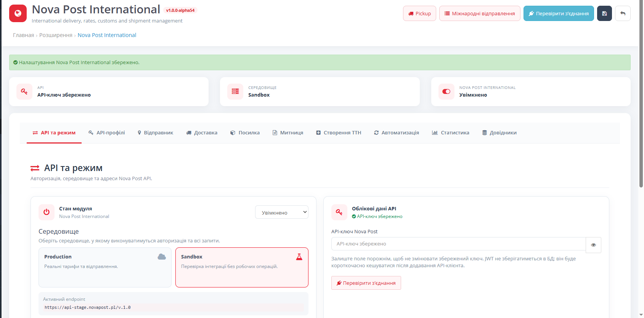Screen dimensions: 644x318
Task: Focus the API-ключ Nova Post input field
Action: 459,244
